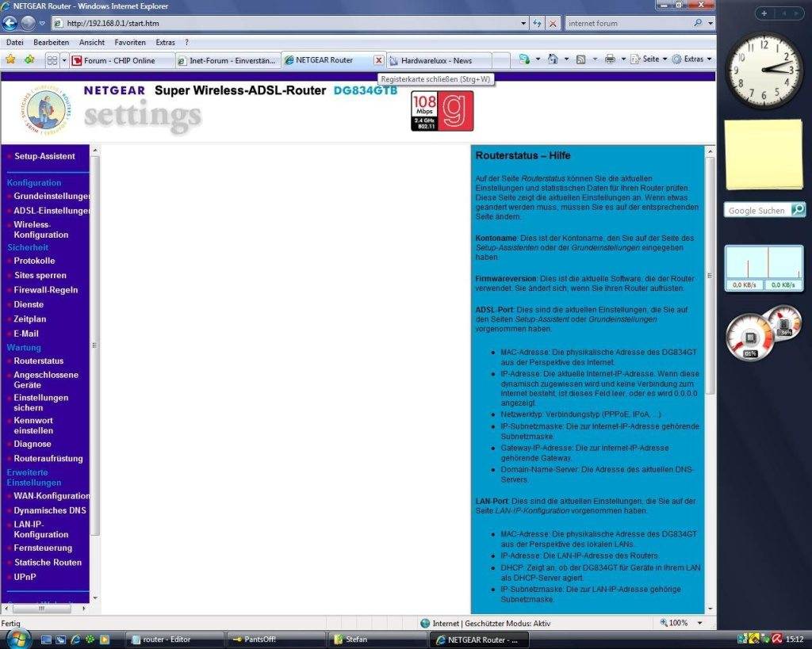
Task: Click the CPU meter gadget
Action: pos(764,332)
